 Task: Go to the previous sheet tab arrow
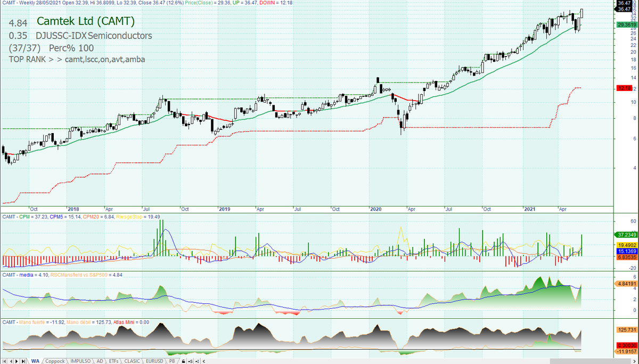(x=10, y=361)
